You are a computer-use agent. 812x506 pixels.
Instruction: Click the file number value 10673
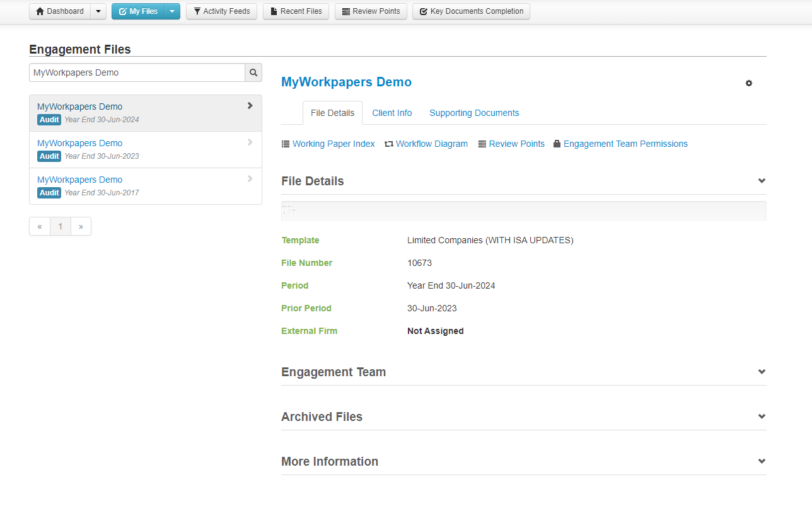pyautogui.click(x=419, y=263)
